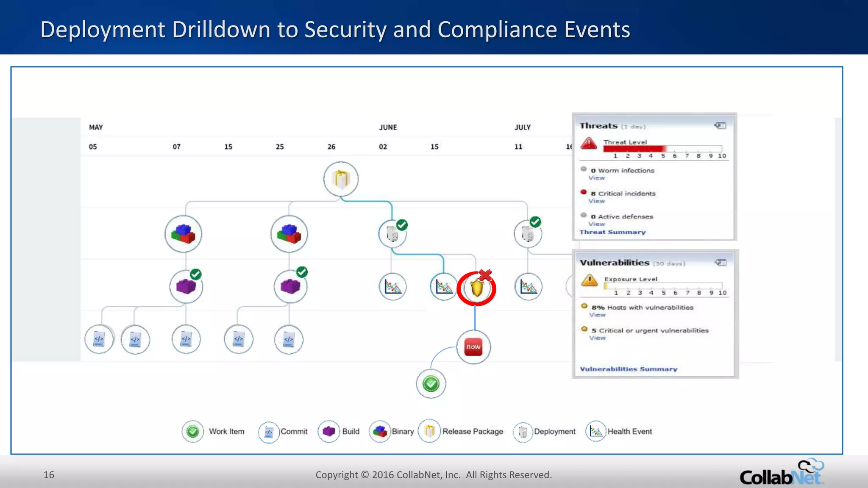Open the Vulnerabilities Summary link
Screen dimensions: 868x488
[x=629, y=369]
